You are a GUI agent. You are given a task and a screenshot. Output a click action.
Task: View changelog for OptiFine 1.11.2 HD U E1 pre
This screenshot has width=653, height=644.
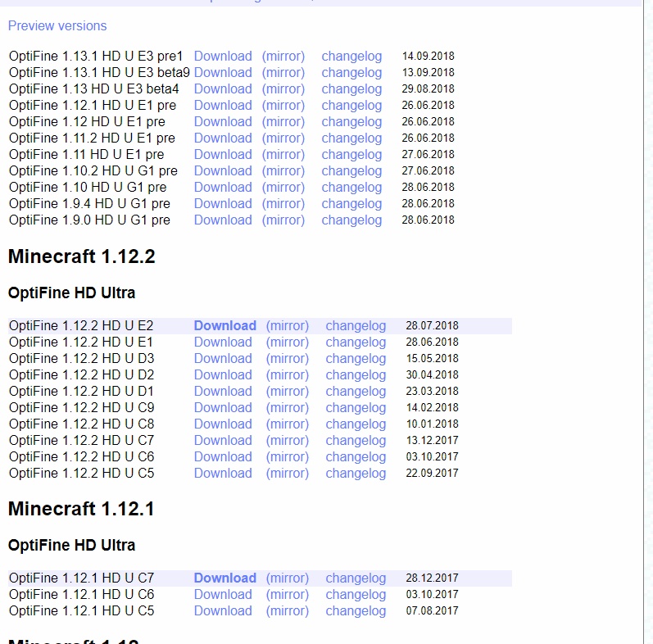[x=351, y=138]
